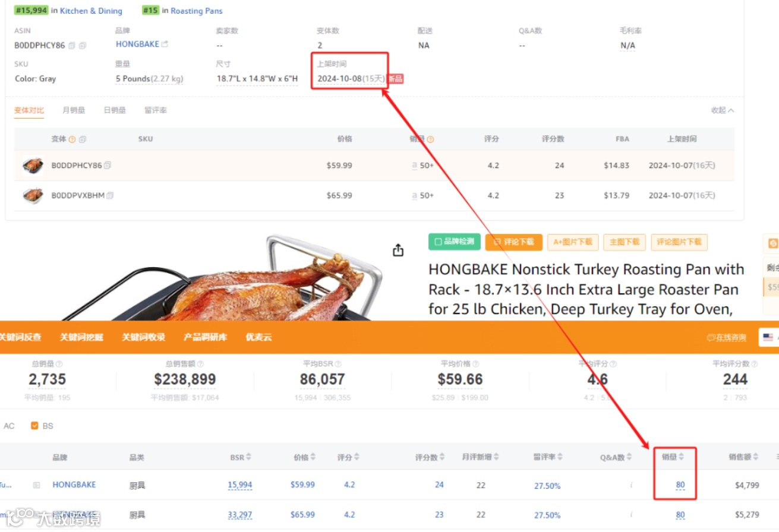Viewport: 779px width, 532px height.
Task: Click help icon beside 平均评分数
Action: 753,364
